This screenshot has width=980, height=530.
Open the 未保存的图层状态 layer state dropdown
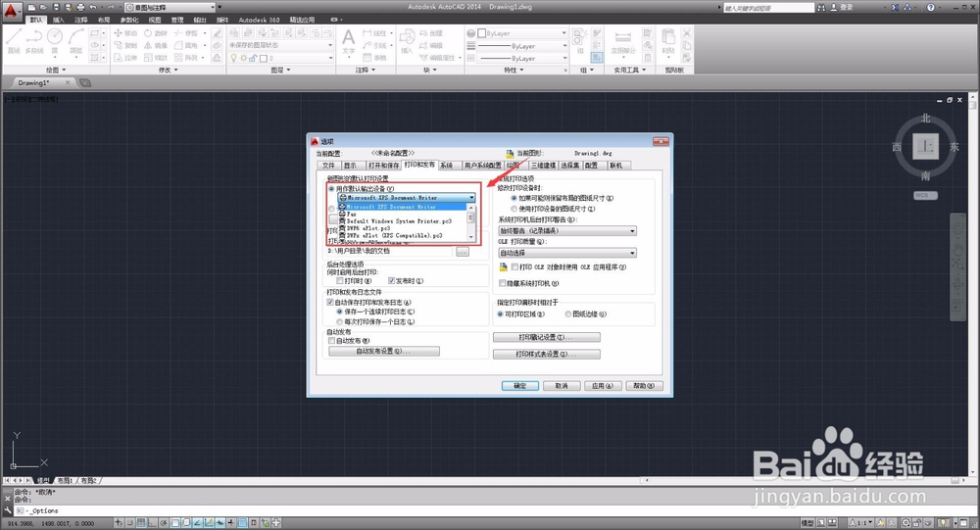[x=280, y=45]
